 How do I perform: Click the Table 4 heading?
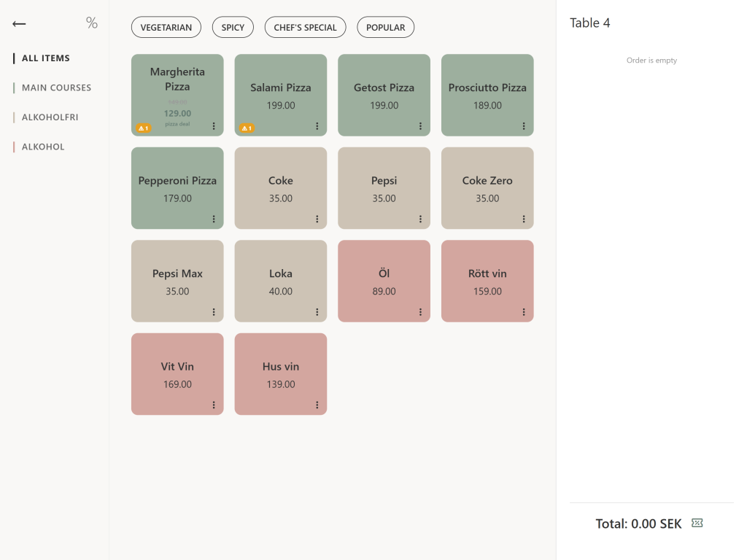[589, 23]
